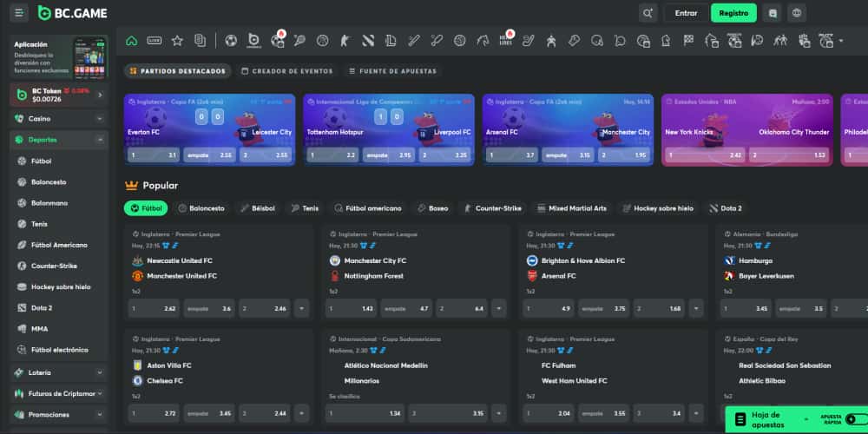Expand more markets for Newcastle vs Manchester United
Viewport: 868px width, 434px height.
pyautogui.click(x=301, y=308)
